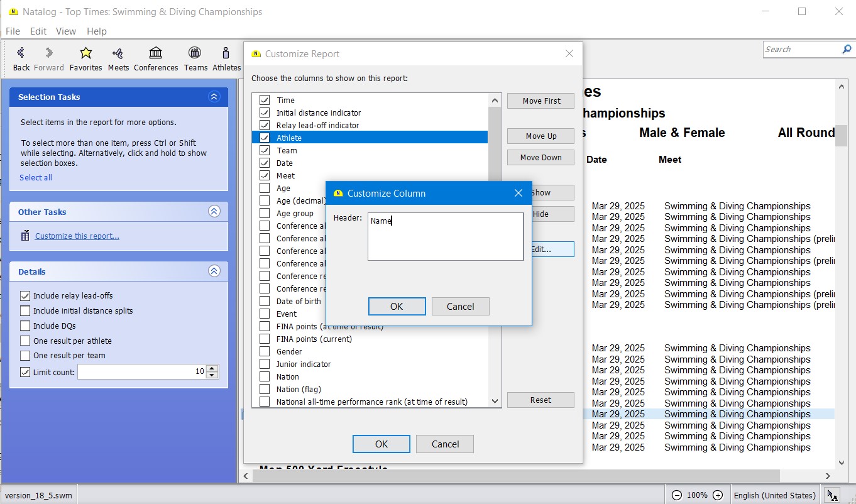Click OK in Customize Column dialog
The height and width of the screenshot is (504, 856).
tap(397, 307)
